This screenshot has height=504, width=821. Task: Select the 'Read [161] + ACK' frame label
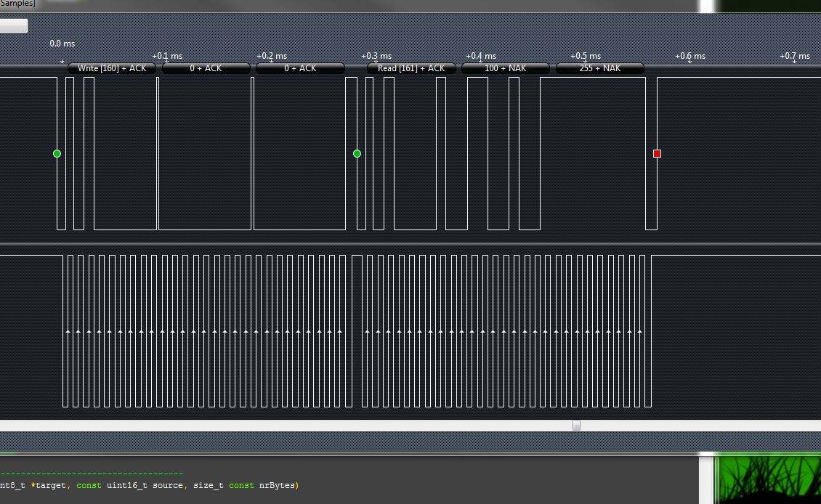[x=411, y=68]
